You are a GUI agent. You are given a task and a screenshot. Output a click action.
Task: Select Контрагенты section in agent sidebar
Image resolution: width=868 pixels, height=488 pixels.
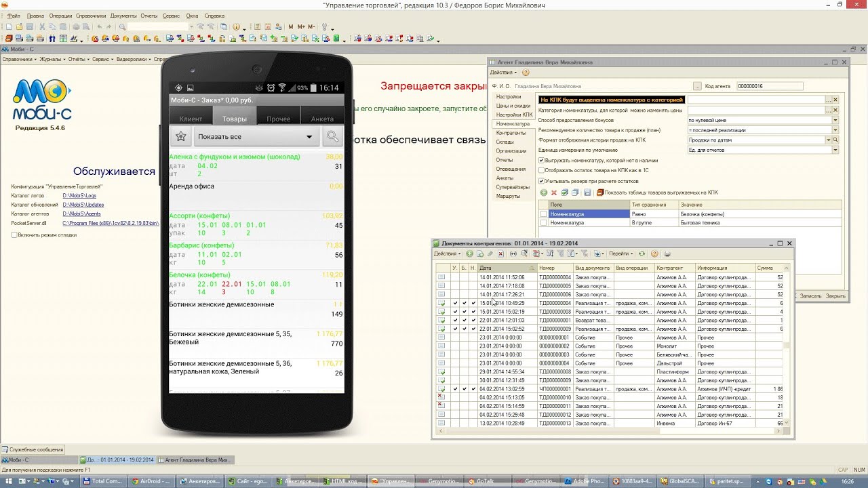pos(511,134)
